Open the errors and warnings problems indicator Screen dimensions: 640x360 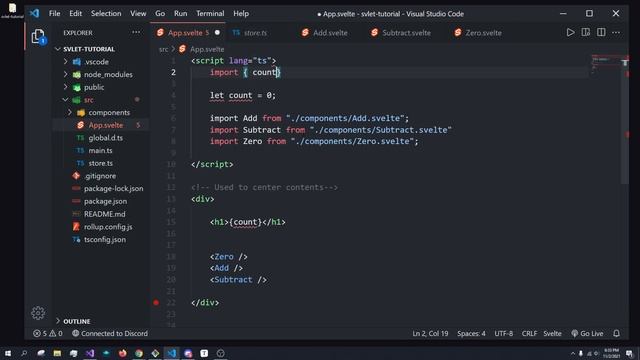pyautogui.click(x=48, y=333)
